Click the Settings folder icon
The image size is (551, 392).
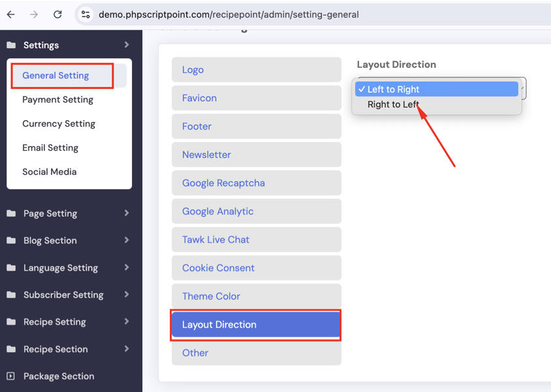pyautogui.click(x=11, y=45)
